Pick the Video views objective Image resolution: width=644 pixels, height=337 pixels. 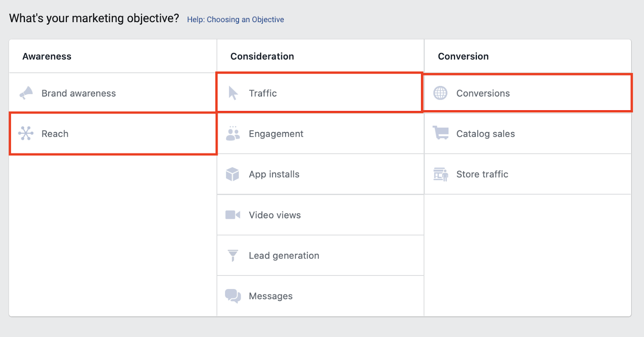pyautogui.click(x=275, y=215)
